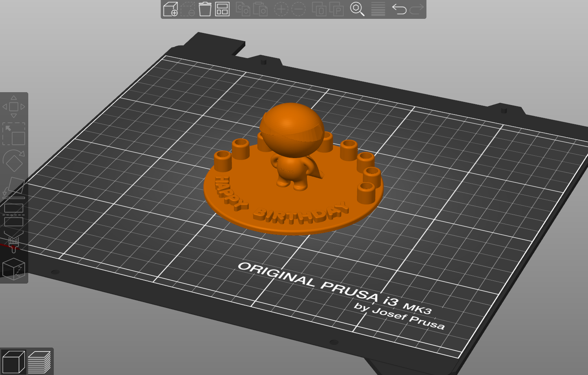Image resolution: width=588 pixels, height=375 pixels.
Task: Click the Remove instance minus circle icon
Action: tap(298, 9)
